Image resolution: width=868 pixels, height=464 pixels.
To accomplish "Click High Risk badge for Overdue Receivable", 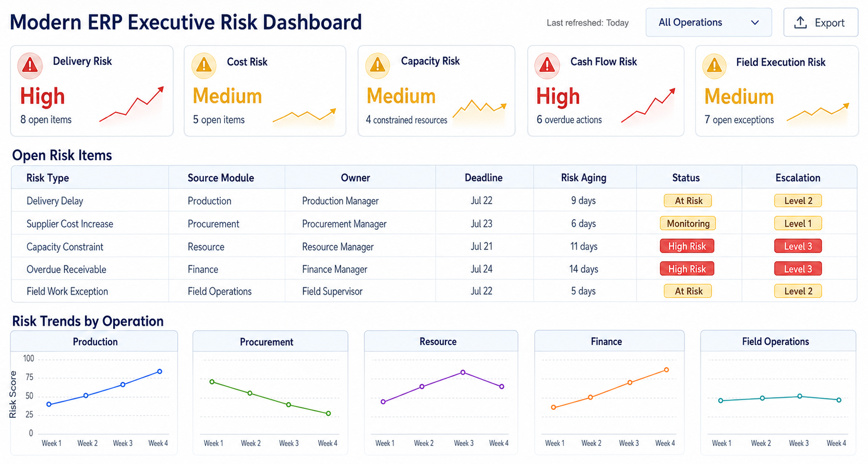I will pos(687,269).
